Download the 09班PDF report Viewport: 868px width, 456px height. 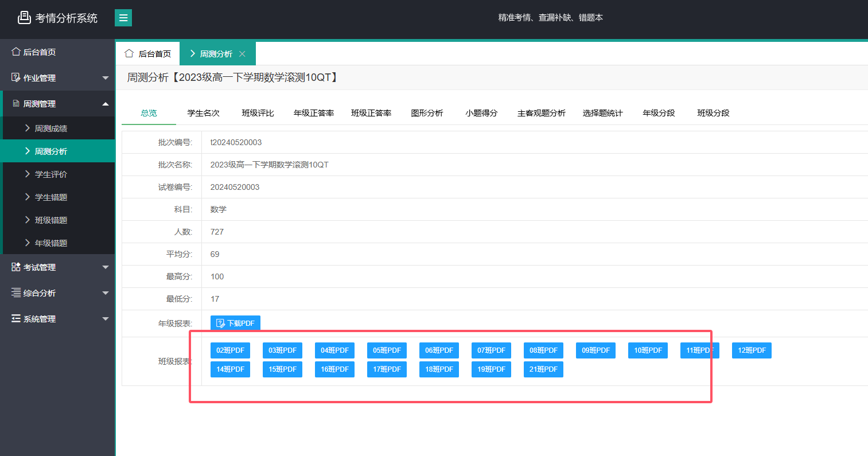point(595,350)
